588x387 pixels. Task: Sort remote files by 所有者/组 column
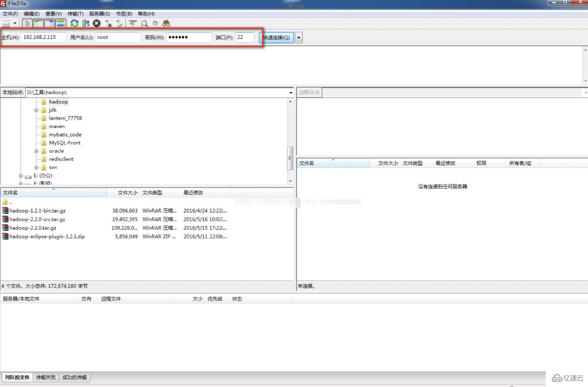523,163
